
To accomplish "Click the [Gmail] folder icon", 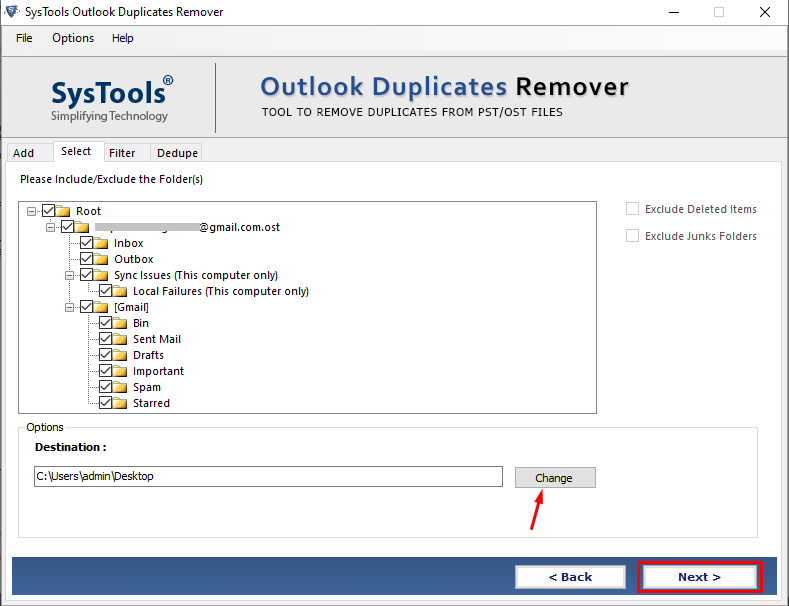I will (x=101, y=307).
